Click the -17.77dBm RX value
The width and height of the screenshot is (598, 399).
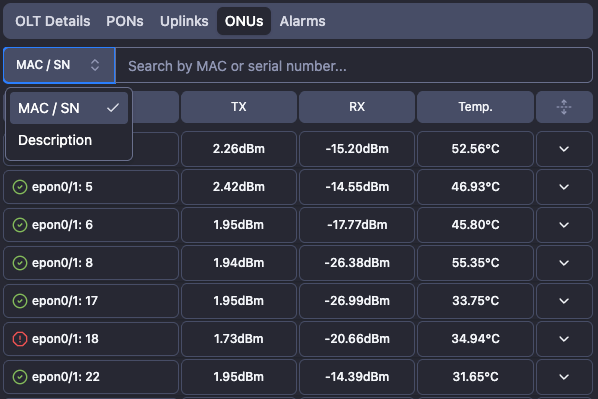pos(357,225)
